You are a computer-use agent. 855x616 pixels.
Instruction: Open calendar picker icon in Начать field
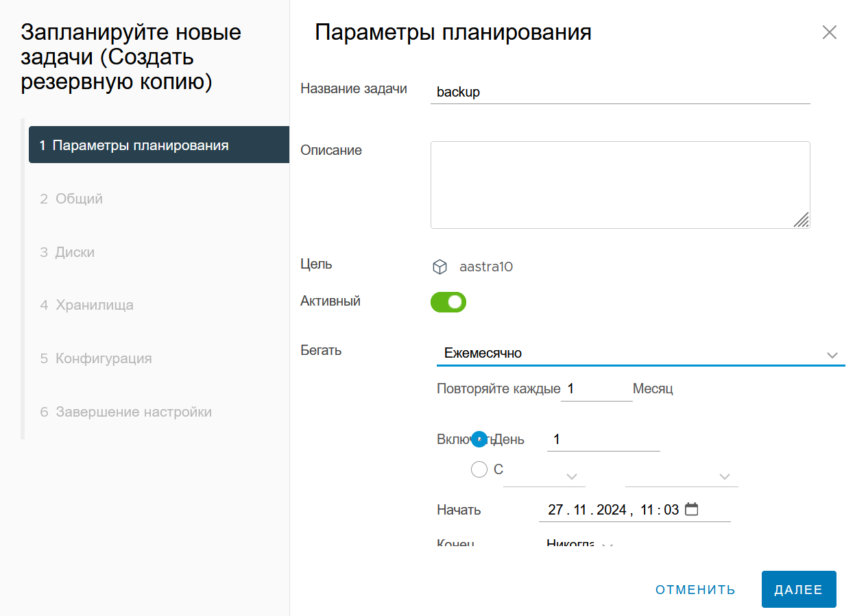692,509
